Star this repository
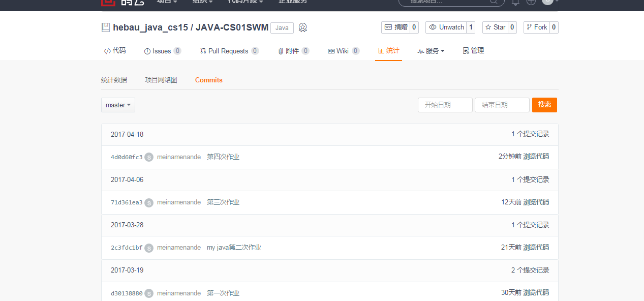644x301 pixels. 495,27
